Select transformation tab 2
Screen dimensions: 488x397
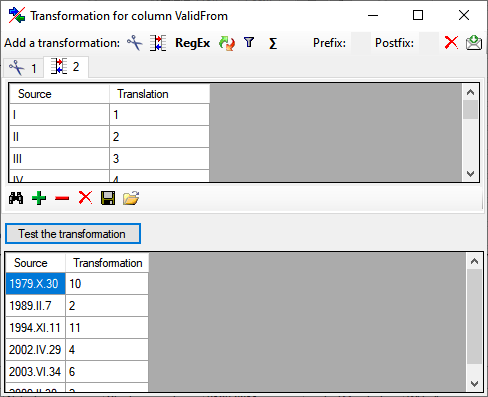pos(66,67)
